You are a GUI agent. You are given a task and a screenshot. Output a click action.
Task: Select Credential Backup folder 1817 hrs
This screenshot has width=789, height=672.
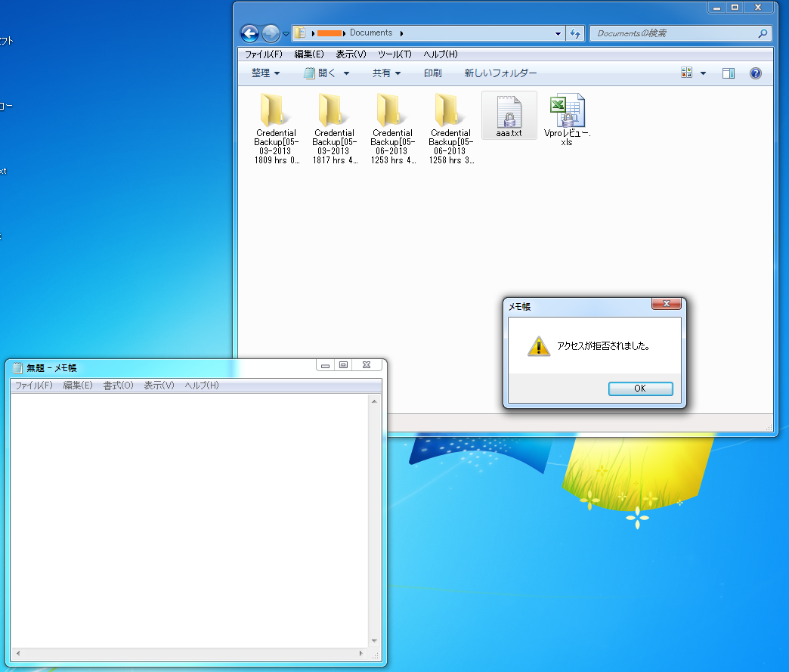(x=334, y=129)
